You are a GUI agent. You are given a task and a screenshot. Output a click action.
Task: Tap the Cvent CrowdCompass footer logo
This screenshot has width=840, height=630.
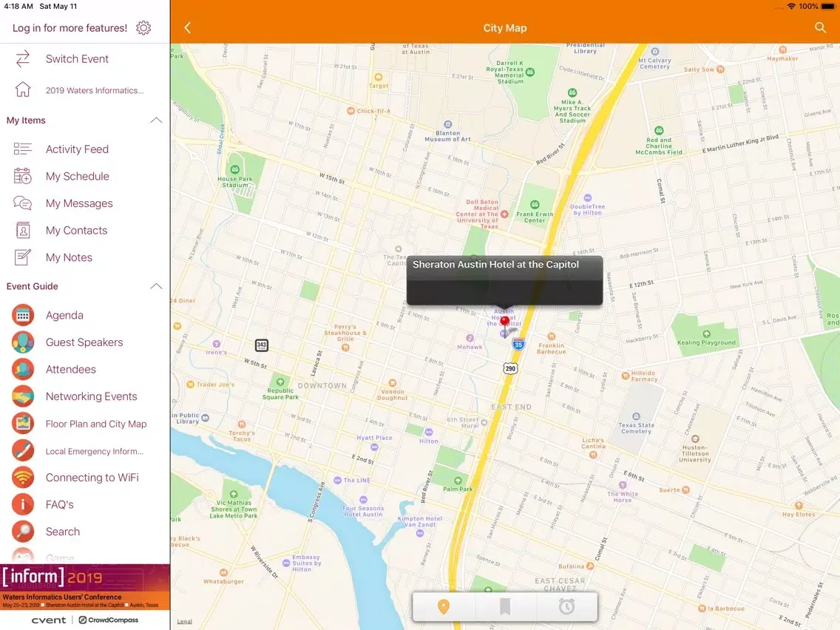84,620
